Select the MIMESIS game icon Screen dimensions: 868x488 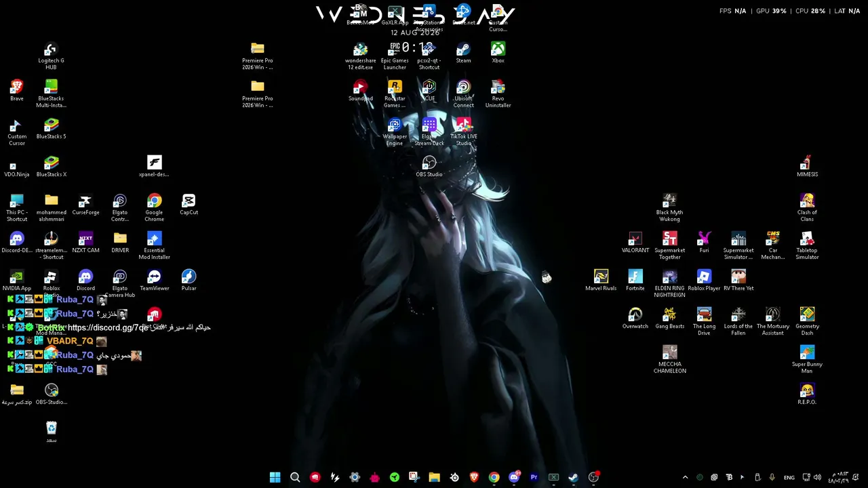click(807, 166)
